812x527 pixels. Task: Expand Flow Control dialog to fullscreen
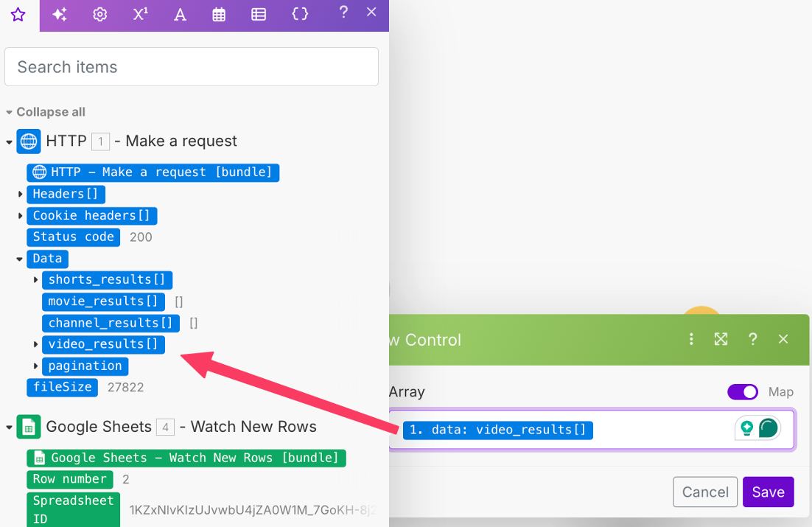coord(721,339)
